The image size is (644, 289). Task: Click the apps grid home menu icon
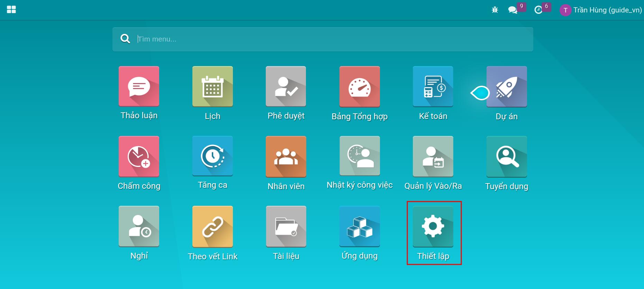(11, 10)
